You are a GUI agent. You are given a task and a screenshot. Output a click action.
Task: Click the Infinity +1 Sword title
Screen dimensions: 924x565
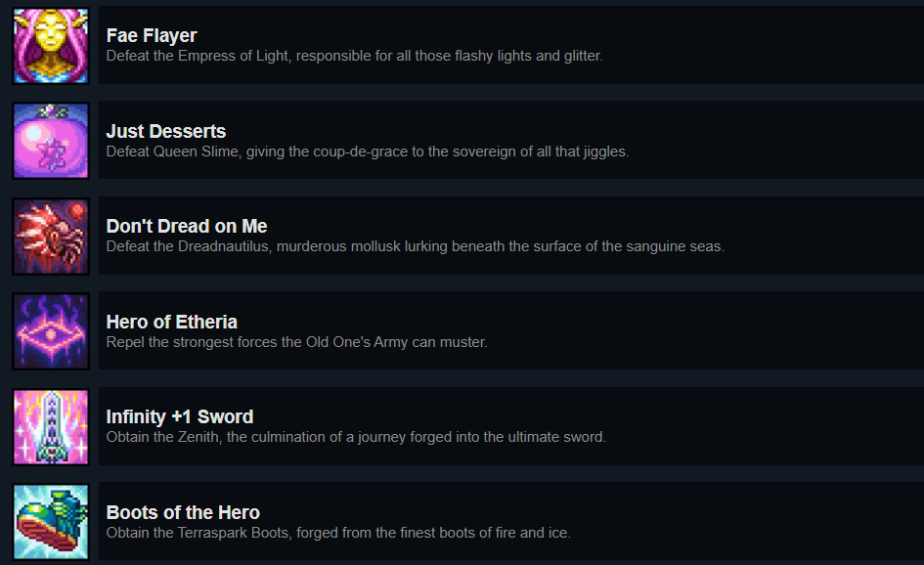[180, 416]
